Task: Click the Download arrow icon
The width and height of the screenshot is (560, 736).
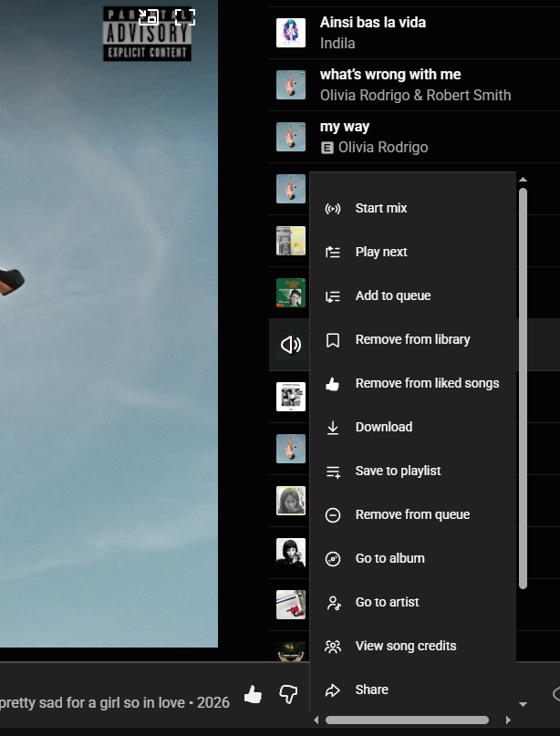Action: [x=333, y=428]
